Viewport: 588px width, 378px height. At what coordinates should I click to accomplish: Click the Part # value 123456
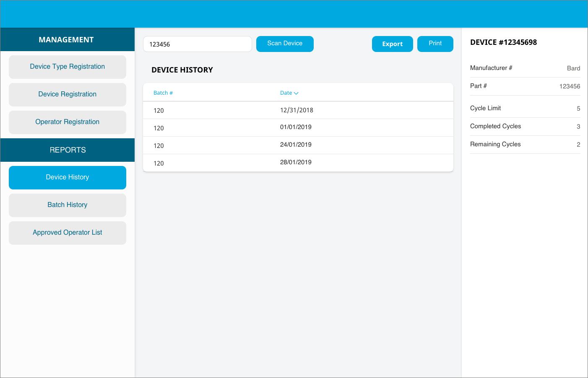tap(570, 86)
